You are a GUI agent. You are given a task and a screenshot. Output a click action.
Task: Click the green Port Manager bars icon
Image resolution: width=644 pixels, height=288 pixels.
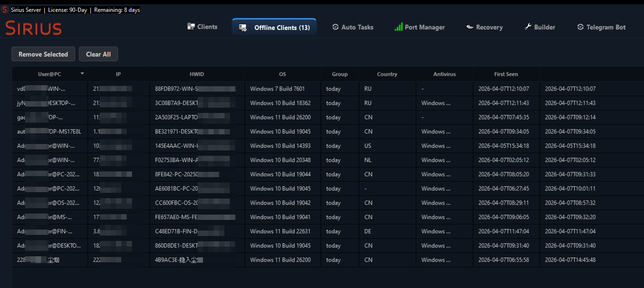[x=398, y=27]
